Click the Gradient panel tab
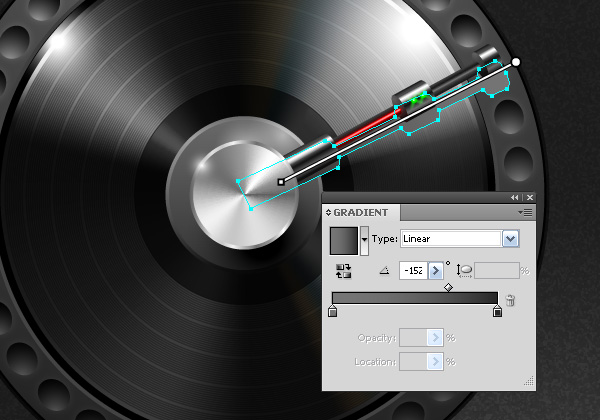 pos(361,212)
